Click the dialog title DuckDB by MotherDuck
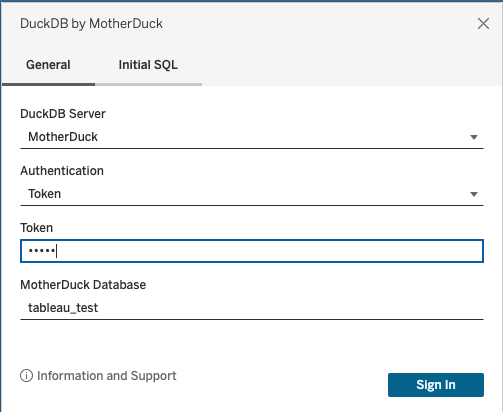This screenshot has height=412, width=503. point(91,24)
